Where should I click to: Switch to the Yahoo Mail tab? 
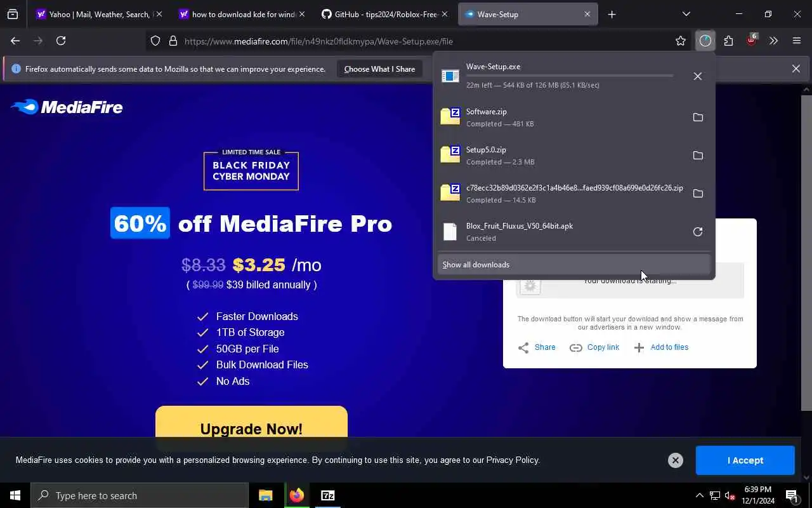click(99, 14)
